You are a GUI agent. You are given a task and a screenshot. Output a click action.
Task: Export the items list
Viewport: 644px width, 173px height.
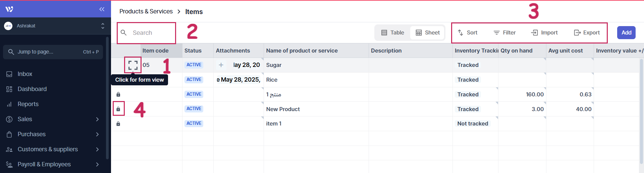click(x=587, y=33)
